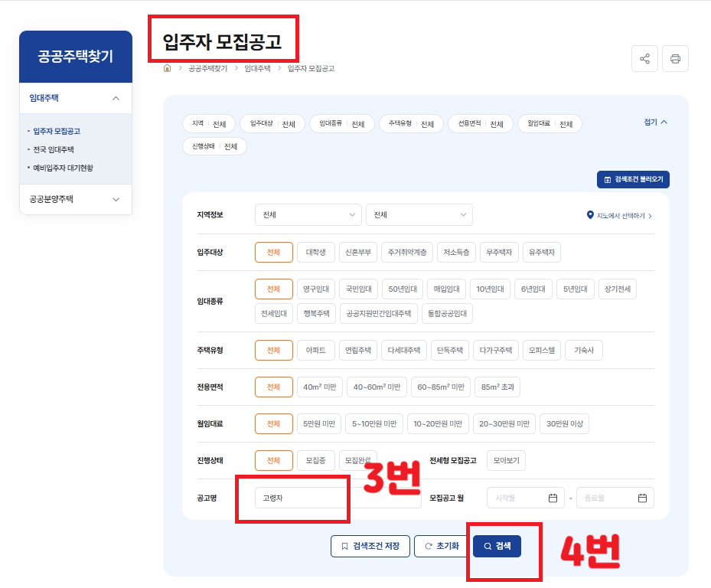This screenshot has width=711, height=588.
Task: Select 대학생 under 입주대상 filters
Action: pyautogui.click(x=316, y=252)
